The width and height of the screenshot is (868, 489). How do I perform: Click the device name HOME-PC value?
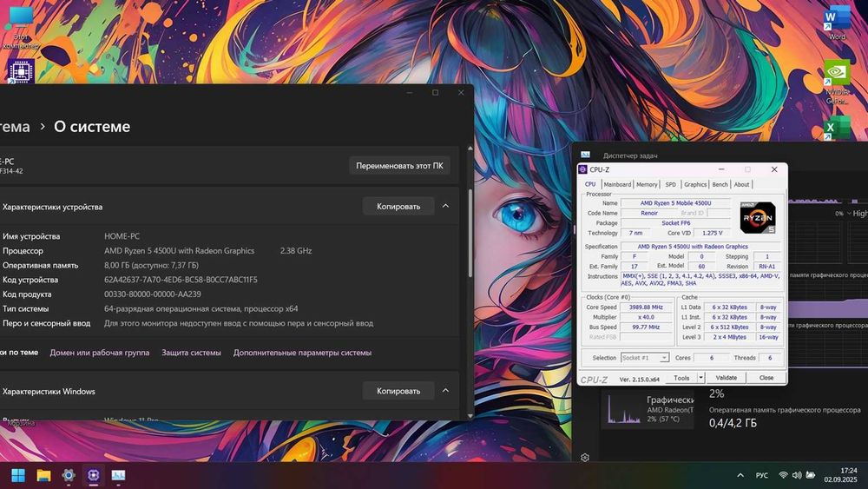click(x=122, y=236)
